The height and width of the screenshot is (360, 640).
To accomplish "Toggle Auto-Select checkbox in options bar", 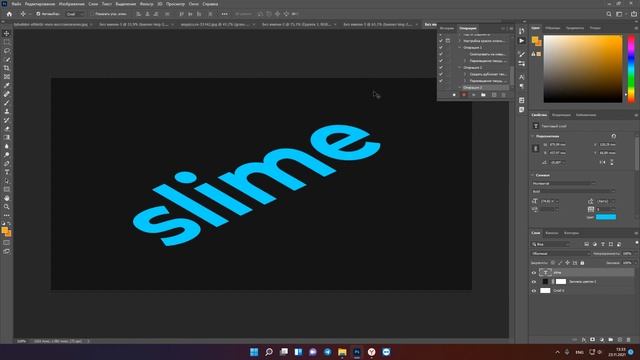I will (x=38, y=14).
